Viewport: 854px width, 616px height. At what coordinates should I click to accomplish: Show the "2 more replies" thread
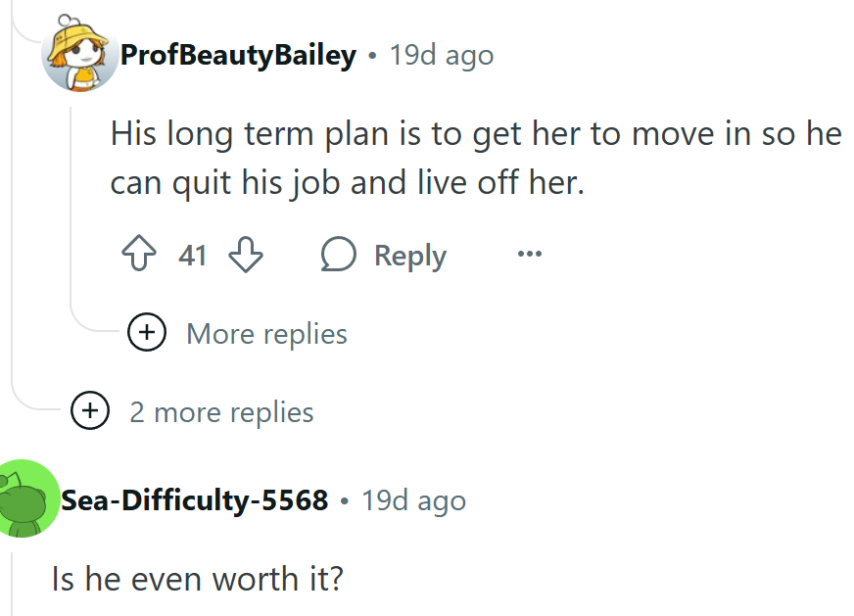221,412
